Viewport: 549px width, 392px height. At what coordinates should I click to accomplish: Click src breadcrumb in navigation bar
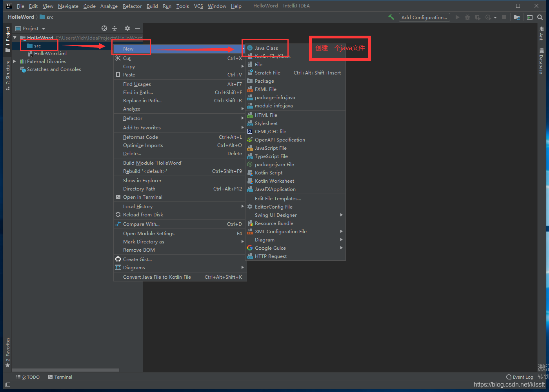pos(47,17)
